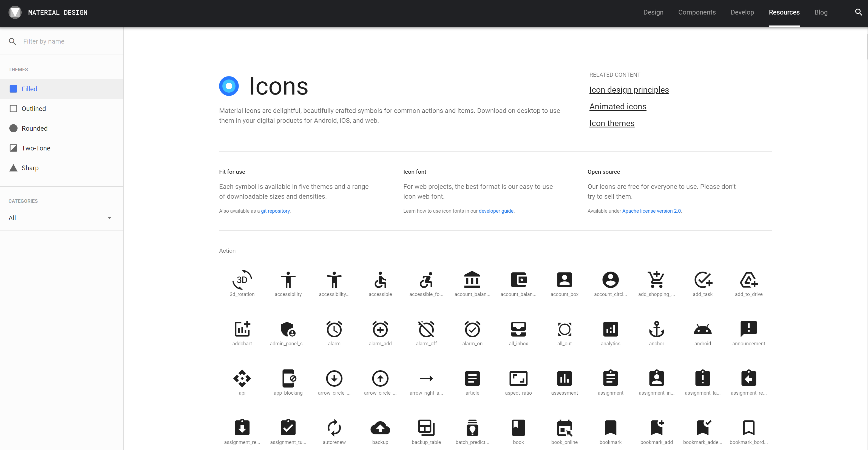Image resolution: width=868 pixels, height=450 pixels.
Task: Focus the Filter by name field
Action: pos(67,41)
